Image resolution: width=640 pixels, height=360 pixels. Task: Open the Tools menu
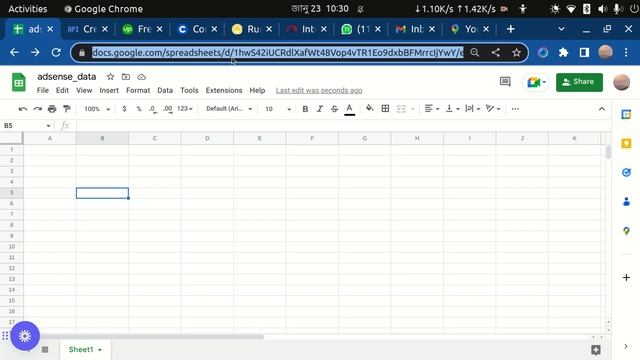tap(189, 90)
